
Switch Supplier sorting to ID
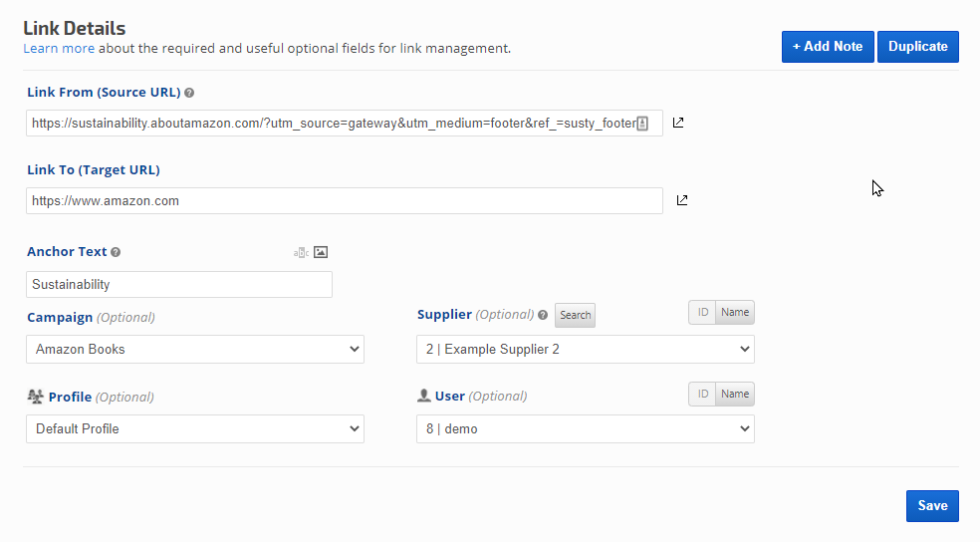pyautogui.click(x=702, y=313)
